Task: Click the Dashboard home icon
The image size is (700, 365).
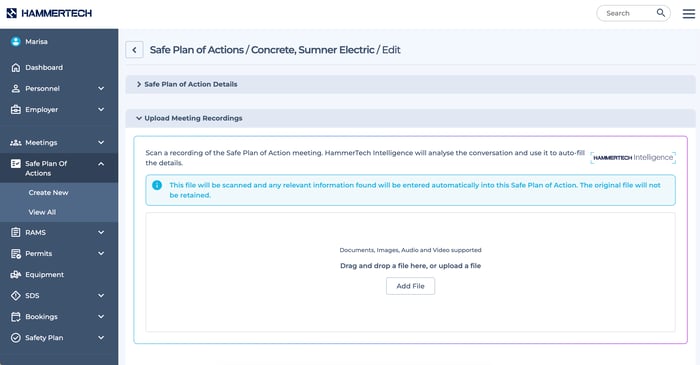Action: click(x=16, y=67)
